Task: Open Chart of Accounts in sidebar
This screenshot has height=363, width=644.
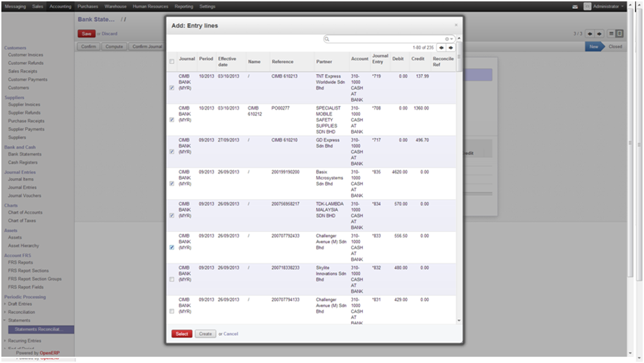Action: pyautogui.click(x=25, y=212)
